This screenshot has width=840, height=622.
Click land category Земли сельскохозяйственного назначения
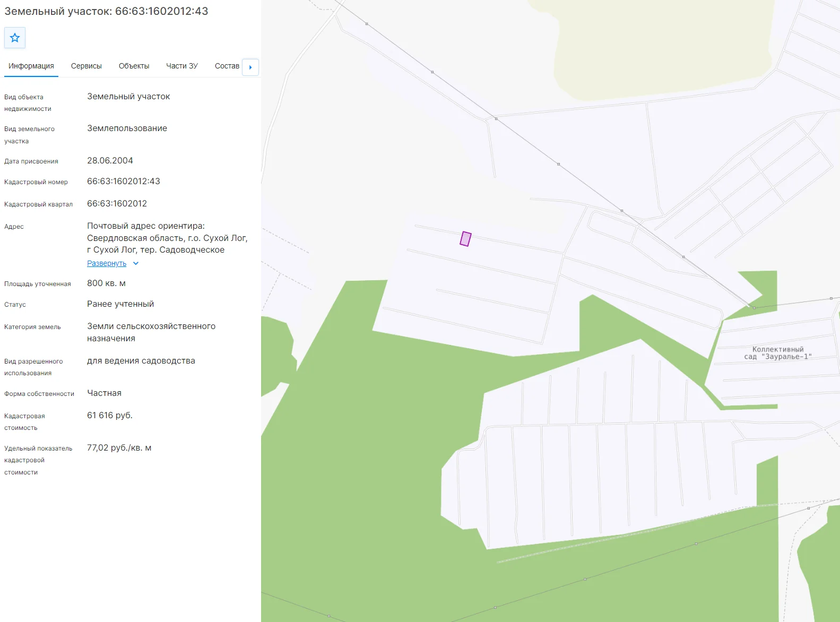coord(151,332)
